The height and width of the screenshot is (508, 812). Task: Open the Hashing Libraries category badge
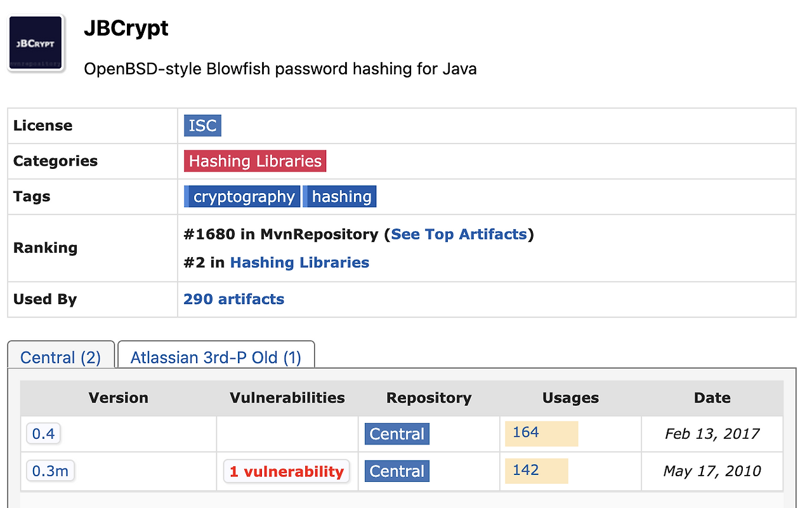coord(255,161)
